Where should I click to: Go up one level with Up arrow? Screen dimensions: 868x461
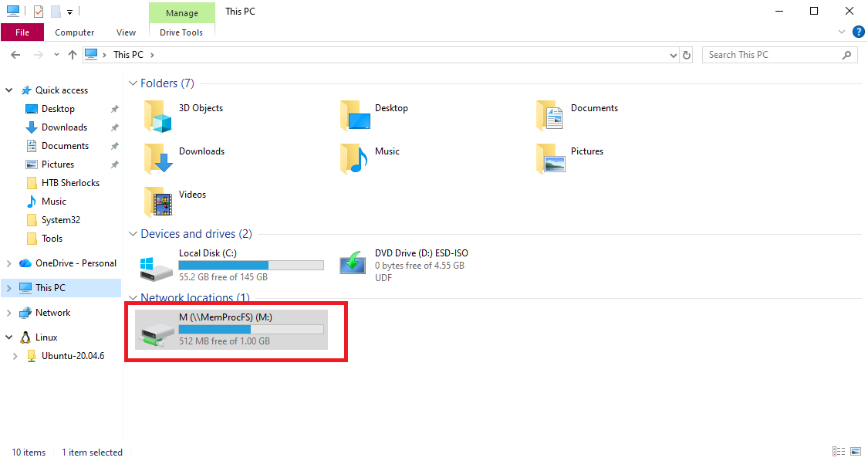coord(73,55)
